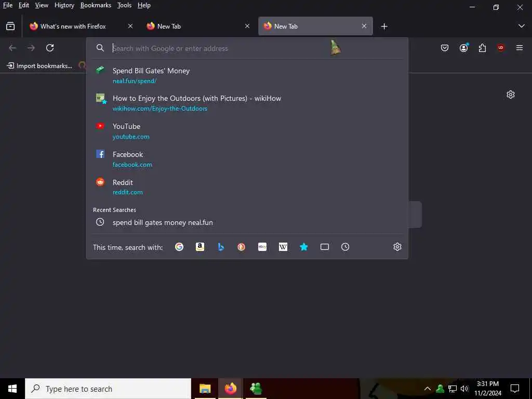
Task: Open Reddit suggestion
Action: tap(247, 187)
